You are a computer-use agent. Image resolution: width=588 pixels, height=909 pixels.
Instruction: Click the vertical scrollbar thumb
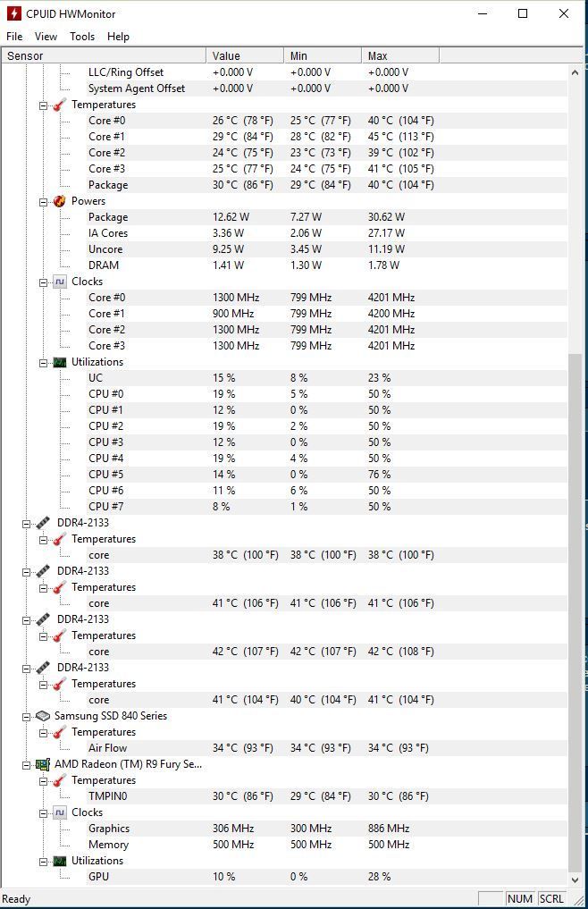(575, 608)
